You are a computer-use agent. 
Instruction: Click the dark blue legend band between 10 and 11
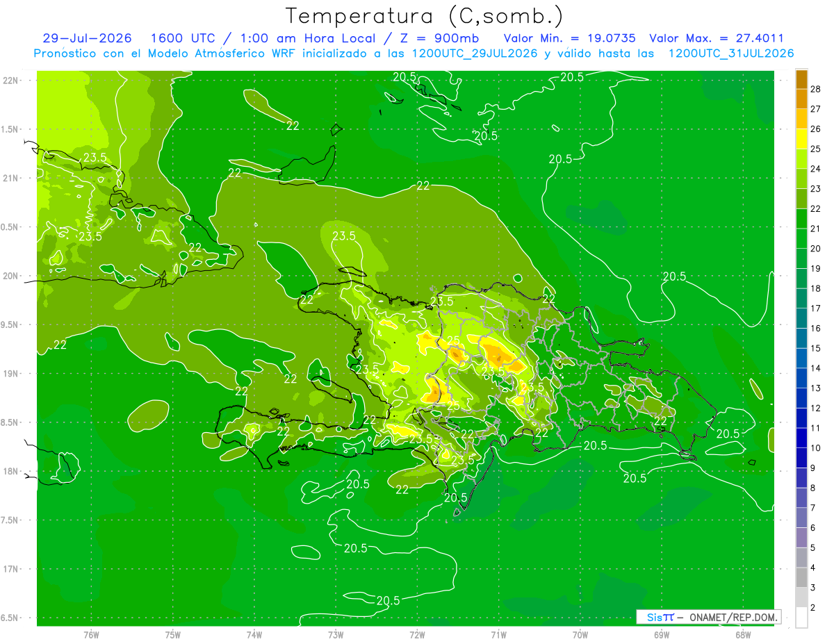[x=801, y=438]
